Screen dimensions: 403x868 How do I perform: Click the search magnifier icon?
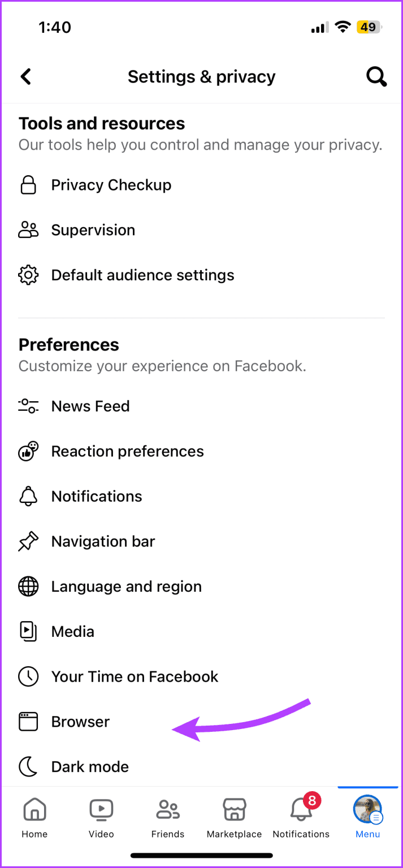[376, 76]
